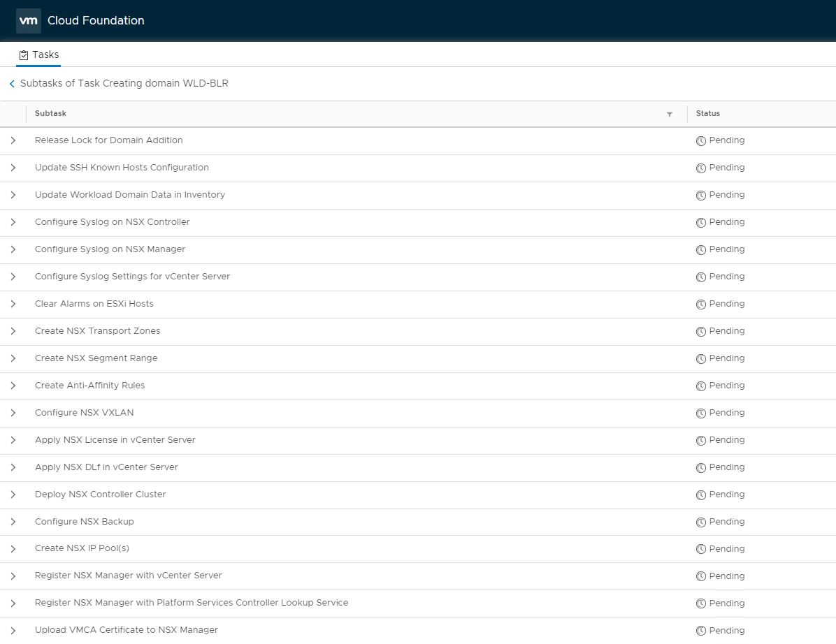Expand the Create NSX Transport Zones subtask
The height and width of the screenshot is (644, 836).
point(13,331)
